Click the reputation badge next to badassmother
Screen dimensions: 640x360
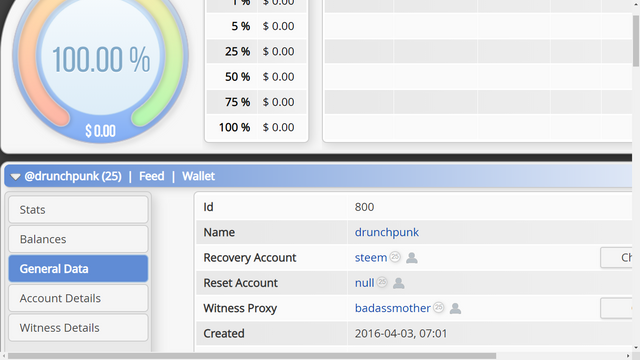[438, 307]
